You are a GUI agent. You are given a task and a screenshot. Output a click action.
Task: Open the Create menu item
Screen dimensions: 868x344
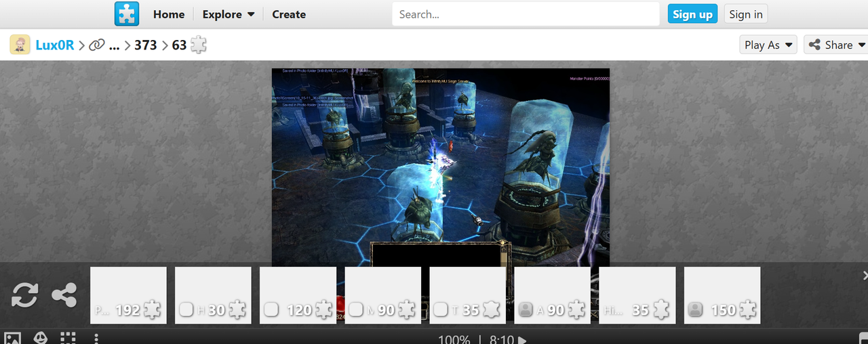[x=289, y=14]
